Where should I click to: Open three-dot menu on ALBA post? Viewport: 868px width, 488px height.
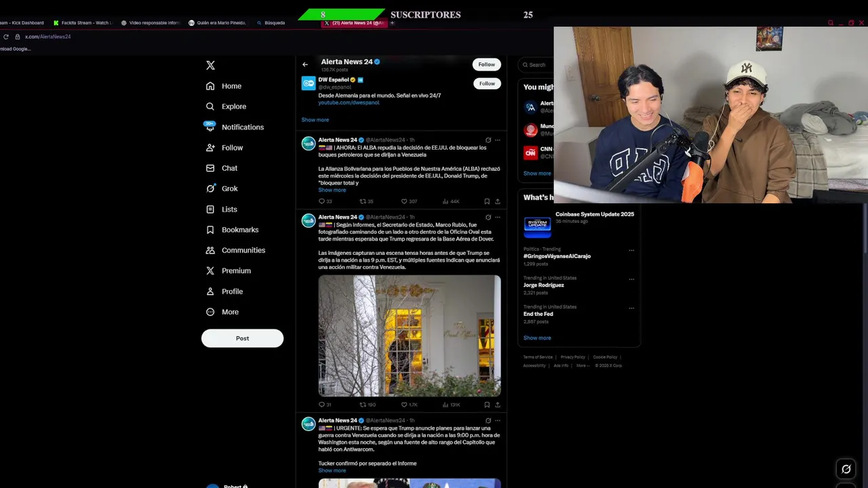click(x=498, y=140)
